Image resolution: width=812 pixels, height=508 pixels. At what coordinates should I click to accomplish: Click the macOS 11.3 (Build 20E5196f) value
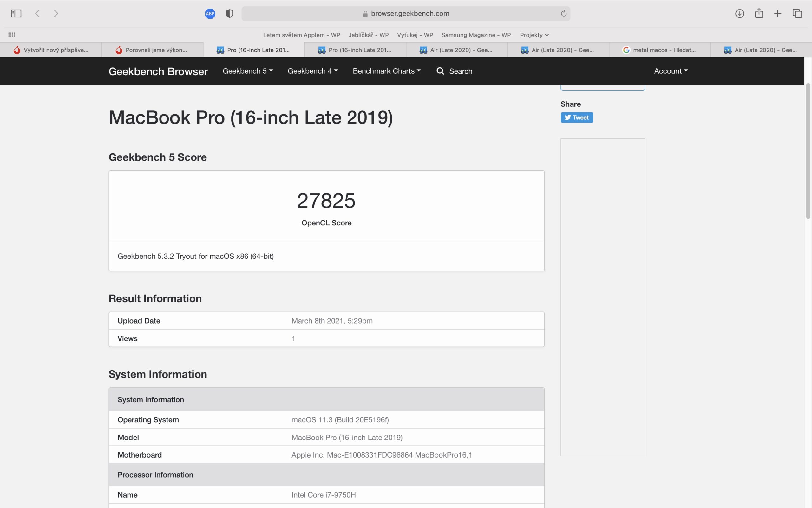point(340,420)
